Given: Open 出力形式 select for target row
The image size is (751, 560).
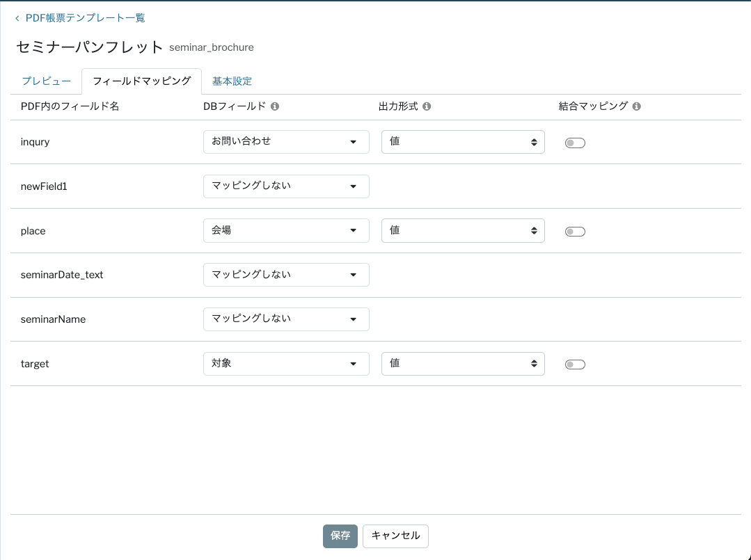Looking at the screenshot, I should point(463,363).
